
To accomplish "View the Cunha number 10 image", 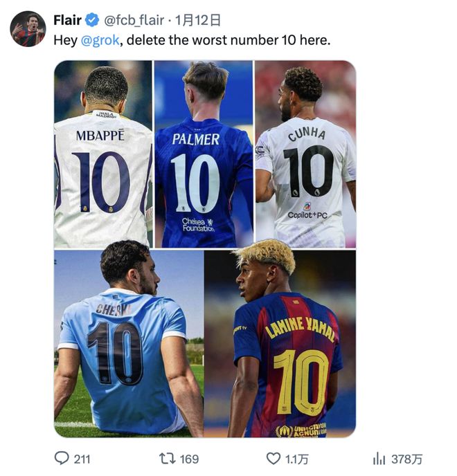I will coord(305,154).
